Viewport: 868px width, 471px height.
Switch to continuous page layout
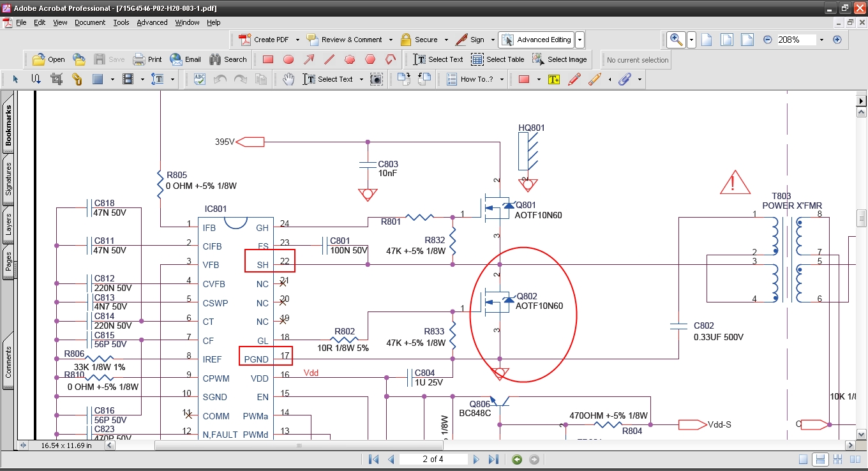point(821,460)
